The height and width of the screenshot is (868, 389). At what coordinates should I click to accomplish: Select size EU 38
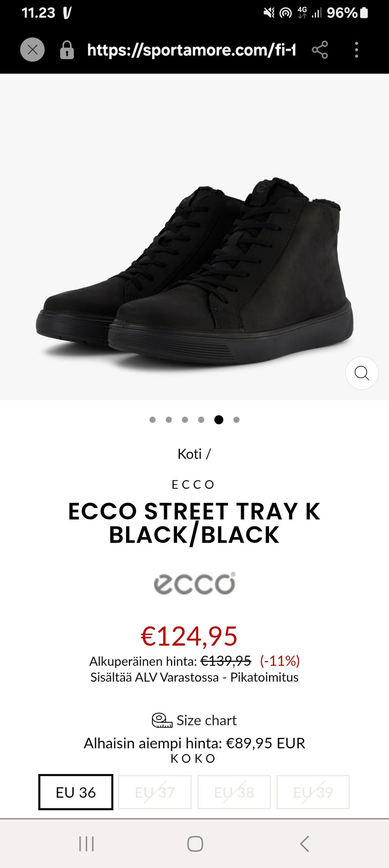[x=234, y=792]
